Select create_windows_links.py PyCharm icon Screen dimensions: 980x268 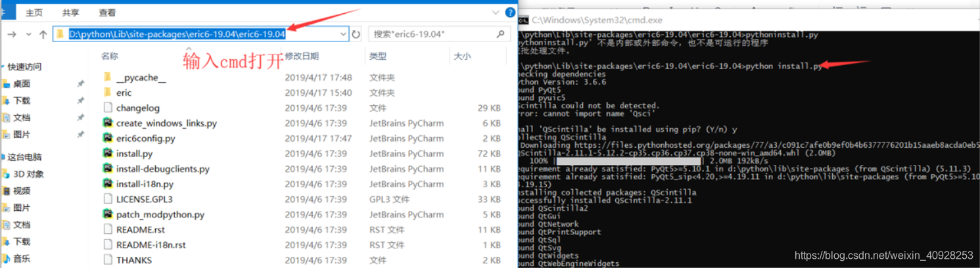[108, 123]
